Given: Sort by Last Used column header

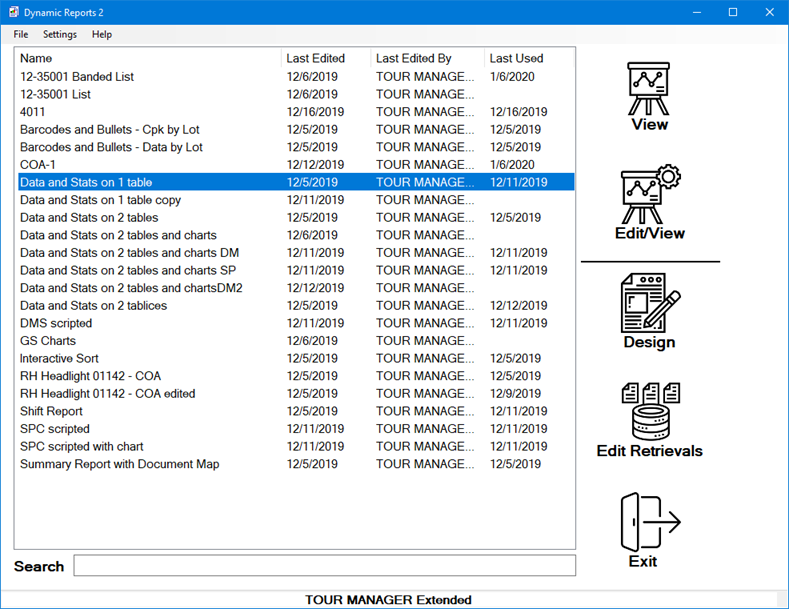Looking at the screenshot, I should point(528,58).
